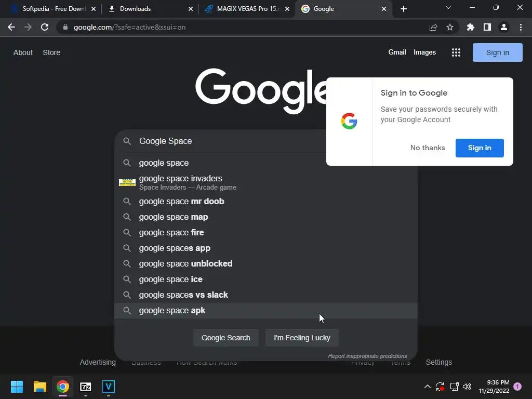Open the Chrome profile avatar icon
This screenshot has width=532, height=399.
tap(504, 27)
